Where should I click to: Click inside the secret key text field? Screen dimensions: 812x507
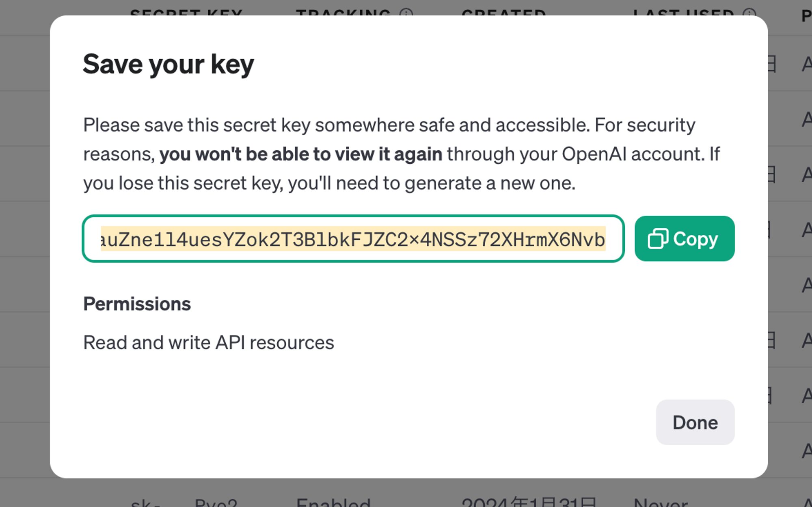point(352,239)
